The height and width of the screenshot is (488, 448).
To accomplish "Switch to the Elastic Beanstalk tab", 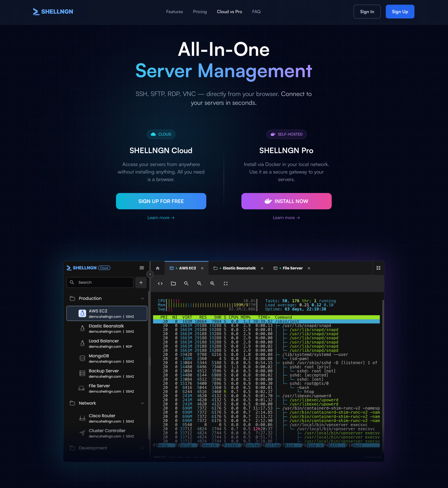I will coord(239,268).
